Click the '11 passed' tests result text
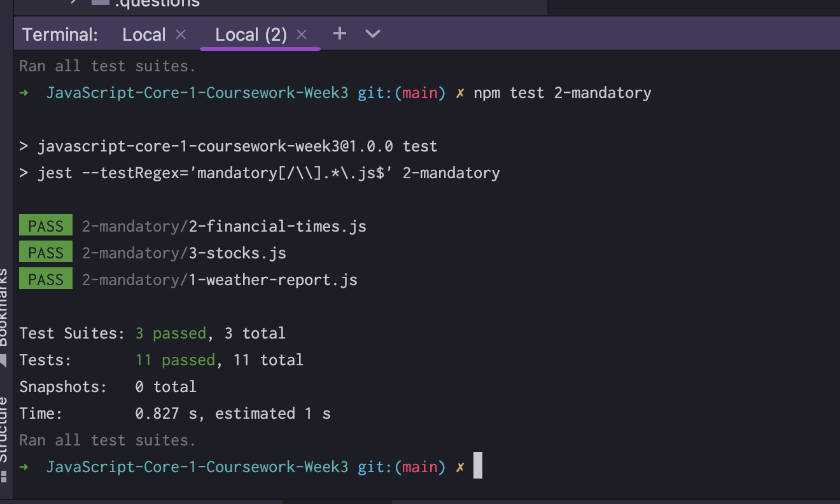 [175, 360]
